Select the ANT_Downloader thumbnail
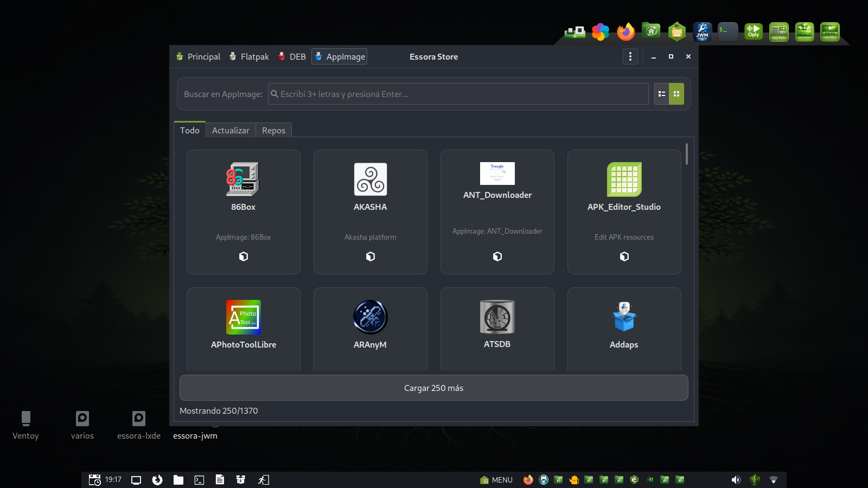Viewport: 868px width, 488px height. [x=497, y=174]
